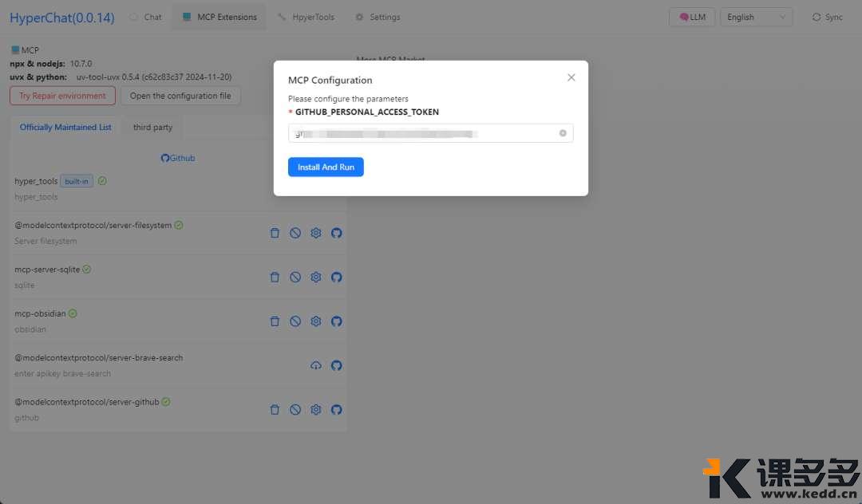Go to the Settings tab

[378, 17]
